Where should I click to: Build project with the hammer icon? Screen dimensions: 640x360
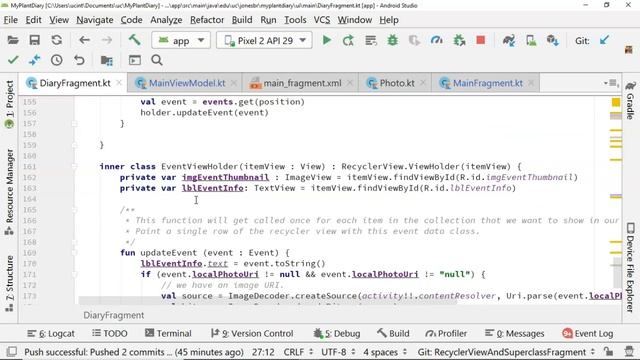(134, 40)
